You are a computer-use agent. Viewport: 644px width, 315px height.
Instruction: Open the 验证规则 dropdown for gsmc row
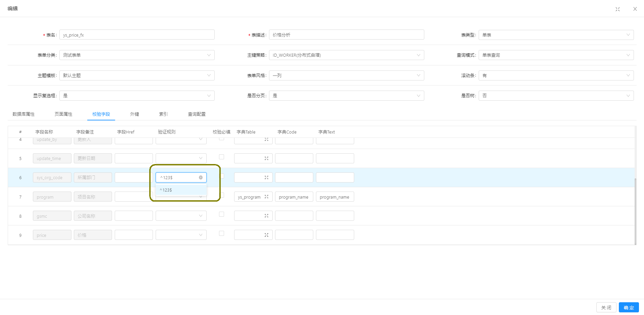pos(181,216)
